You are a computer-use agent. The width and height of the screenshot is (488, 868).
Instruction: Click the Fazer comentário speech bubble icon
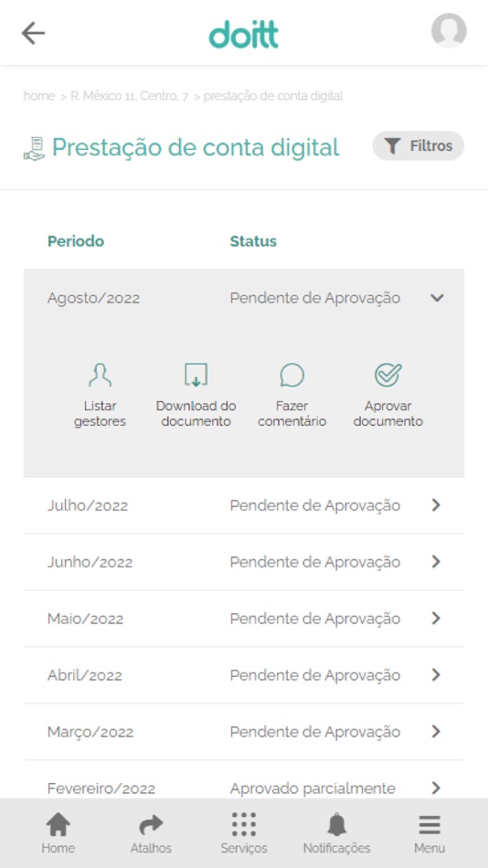tap(292, 375)
